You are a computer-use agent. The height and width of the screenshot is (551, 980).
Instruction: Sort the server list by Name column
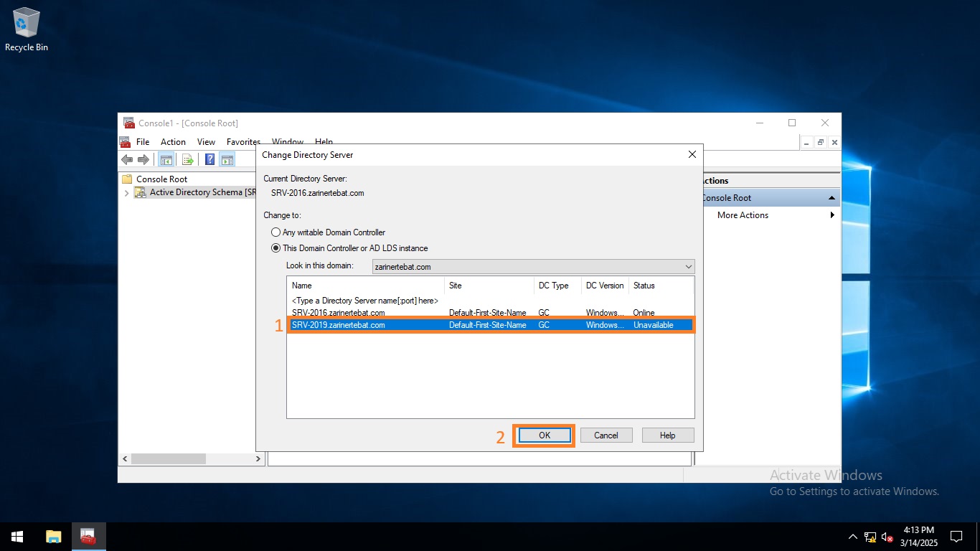(366, 286)
